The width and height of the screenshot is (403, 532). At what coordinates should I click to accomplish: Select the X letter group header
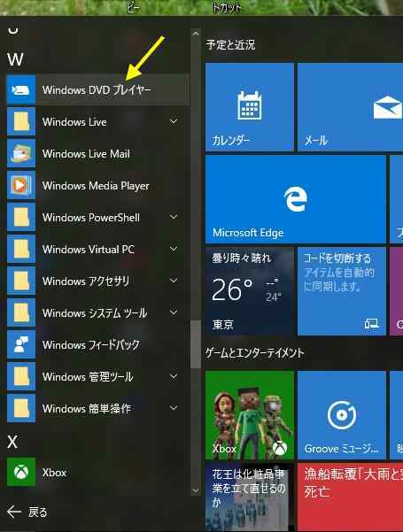pyautogui.click(x=12, y=442)
